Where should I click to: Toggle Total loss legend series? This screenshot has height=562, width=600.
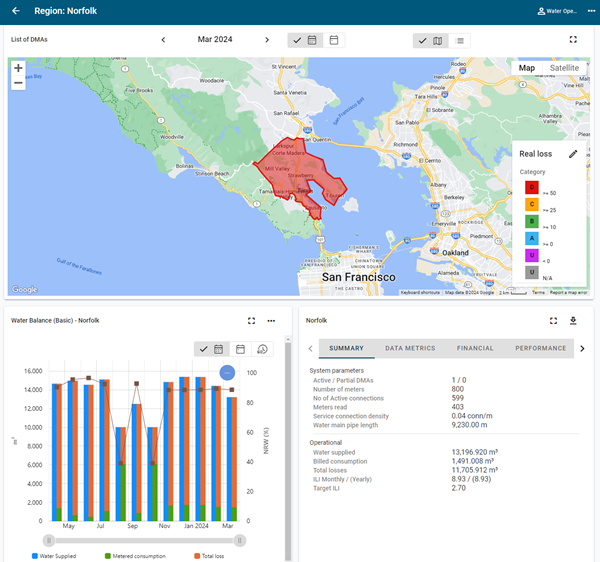[209, 556]
